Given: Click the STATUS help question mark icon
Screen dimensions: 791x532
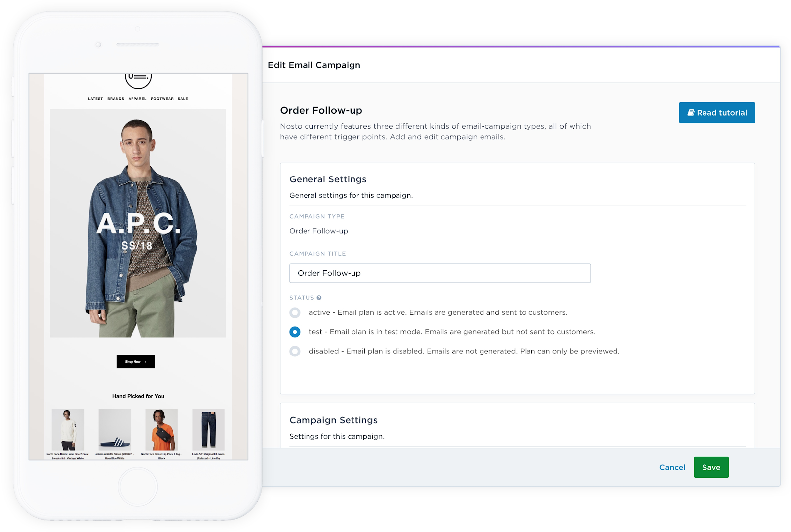Looking at the screenshot, I should coord(319,298).
